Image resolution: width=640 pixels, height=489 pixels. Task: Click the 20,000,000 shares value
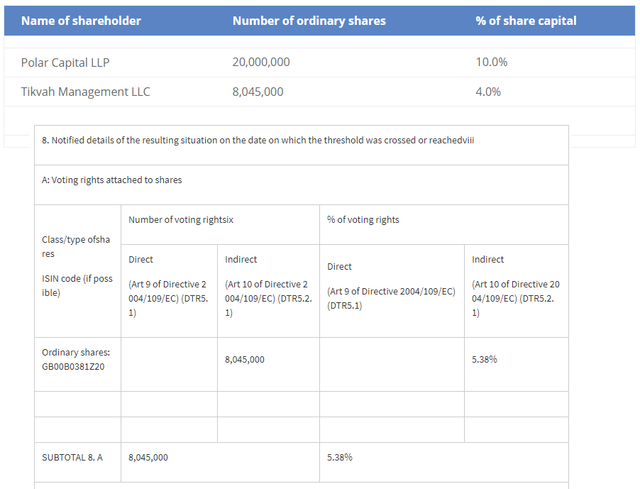(x=261, y=62)
